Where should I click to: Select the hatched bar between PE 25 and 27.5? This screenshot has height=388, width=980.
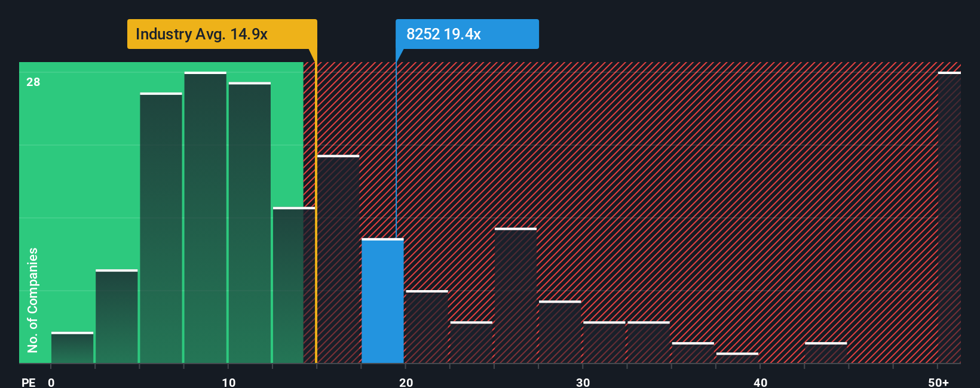(516, 295)
